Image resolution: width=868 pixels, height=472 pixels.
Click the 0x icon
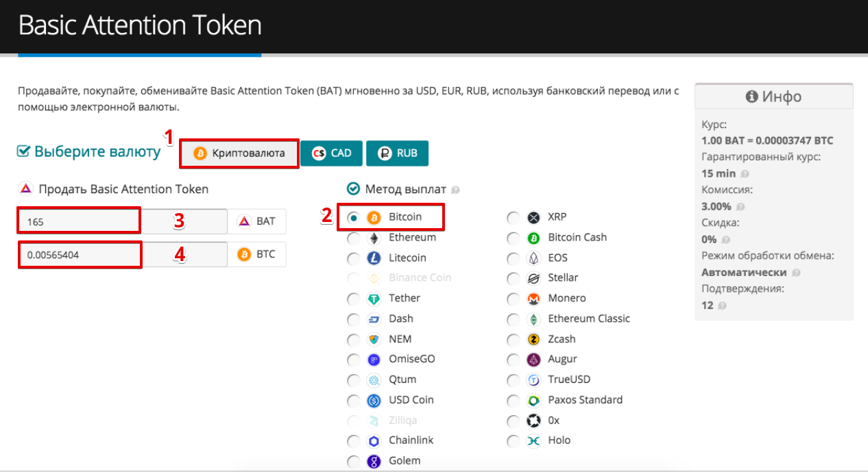point(533,421)
